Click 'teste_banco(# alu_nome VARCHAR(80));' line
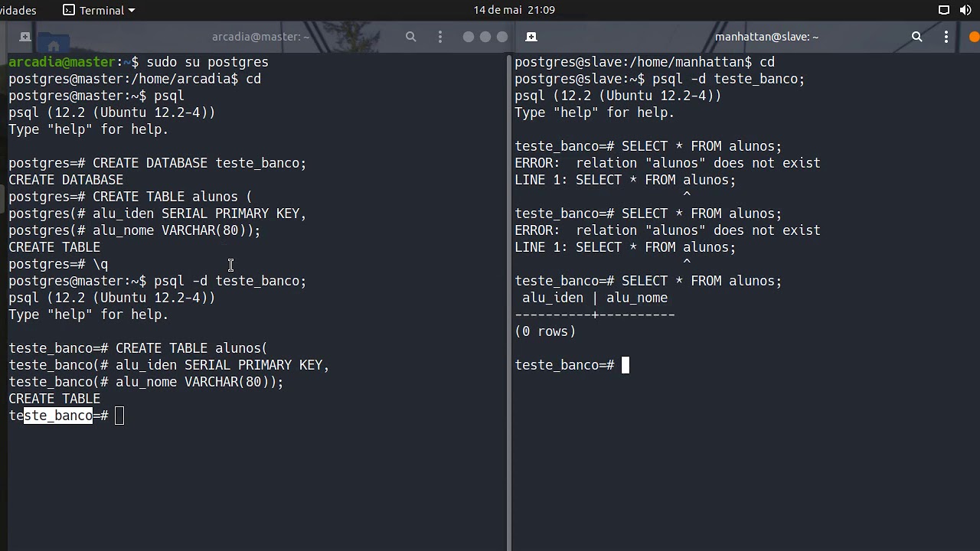 146,382
